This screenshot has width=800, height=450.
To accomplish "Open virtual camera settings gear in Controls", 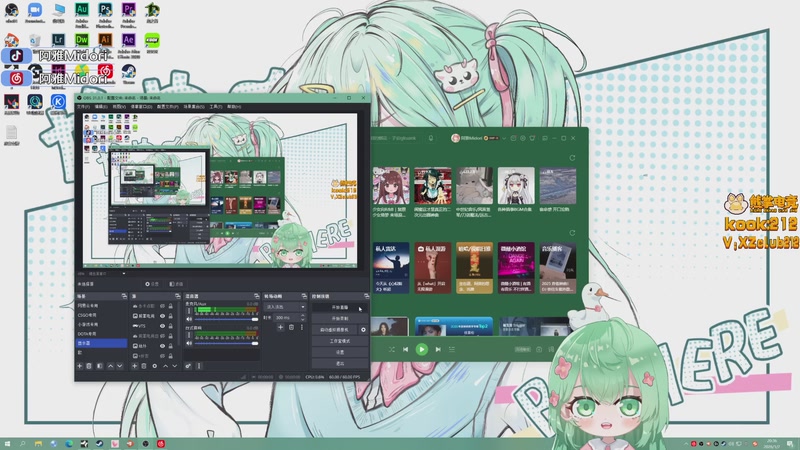I will 363,330.
